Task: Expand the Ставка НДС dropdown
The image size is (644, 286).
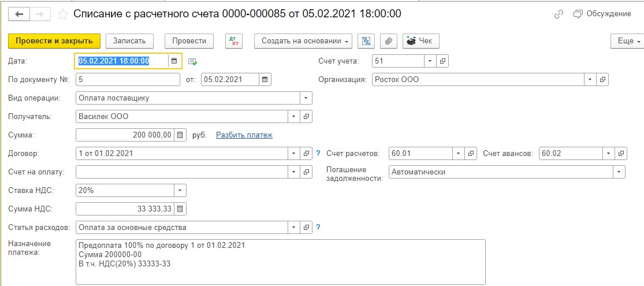Action: click(x=180, y=190)
